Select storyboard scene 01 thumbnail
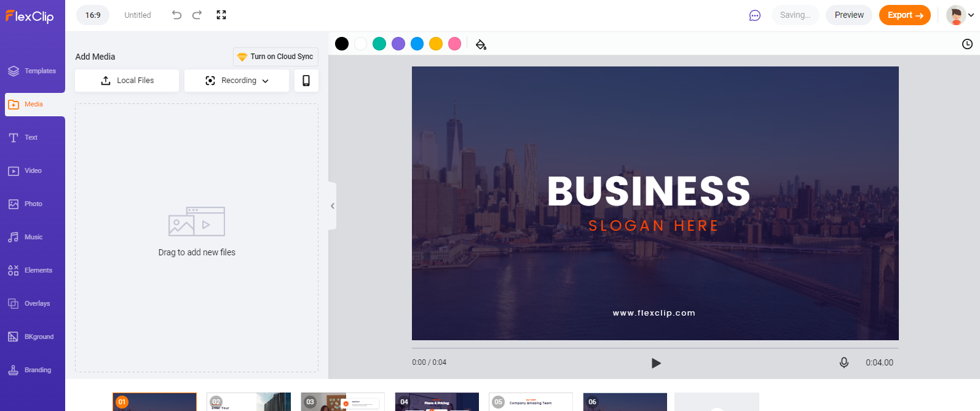 pos(154,402)
